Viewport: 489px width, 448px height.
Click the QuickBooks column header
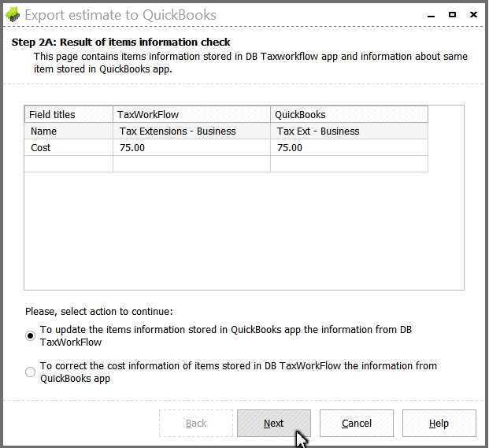pyautogui.click(x=350, y=114)
